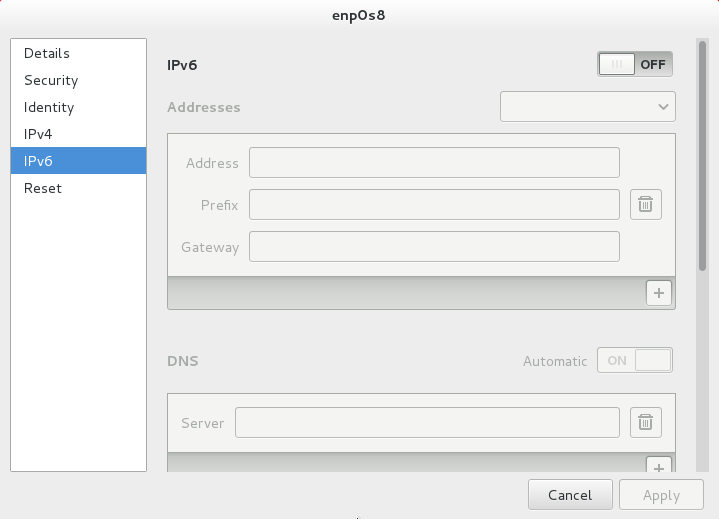Add a DNS server with plus button
The height and width of the screenshot is (519, 719).
[658, 465]
